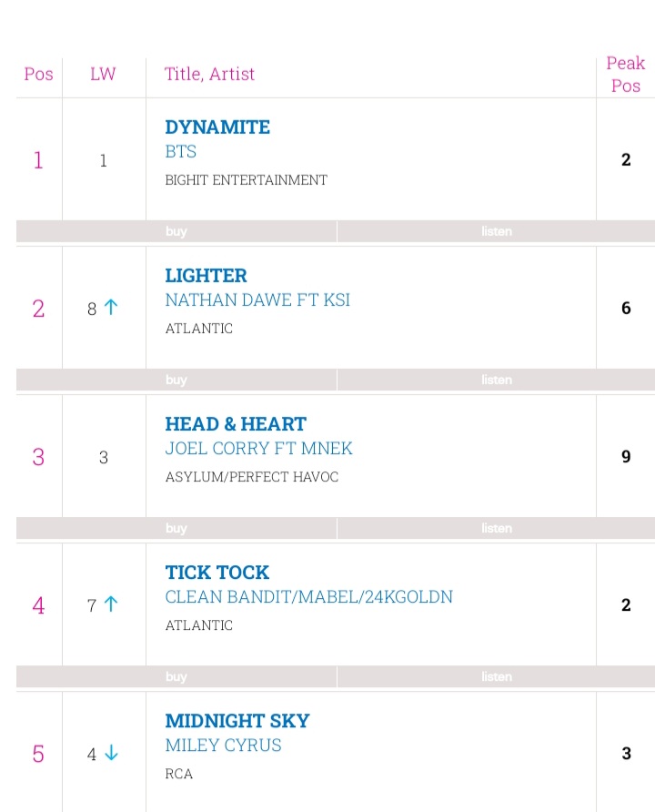Open the Joel Corry ft MNEK artist link
655x812 pixels.
[258, 449]
